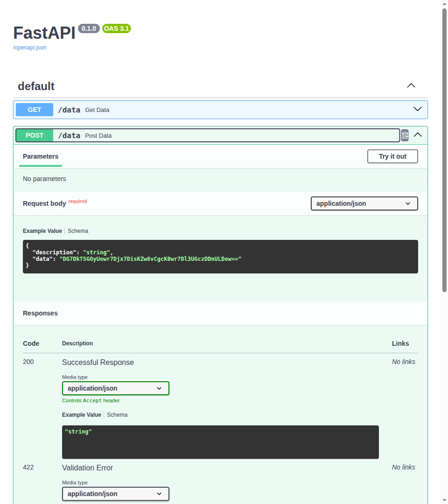The image size is (448, 504).
Task: Select the 200 response Example Value tab
Action: [82, 415]
